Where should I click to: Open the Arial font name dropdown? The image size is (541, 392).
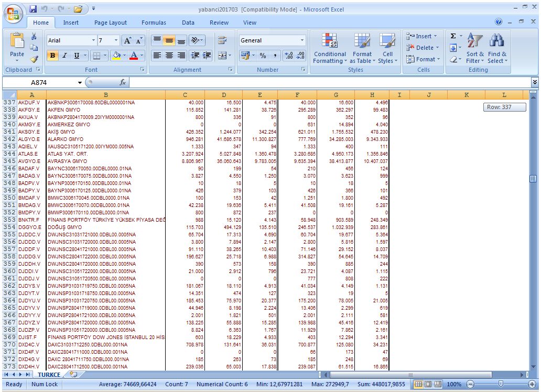coord(93,40)
